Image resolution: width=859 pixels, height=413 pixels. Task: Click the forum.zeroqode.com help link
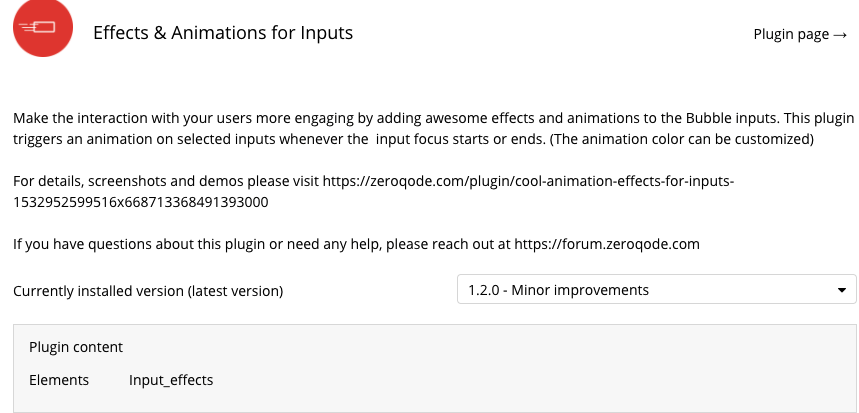point(606,244)
